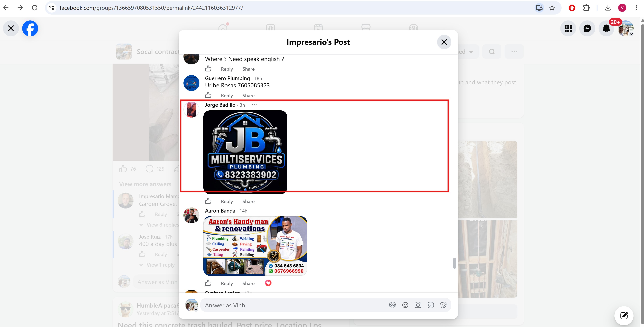Go back in browser history
The width and height of the screenshot is (644, 327).
(6, 8)
